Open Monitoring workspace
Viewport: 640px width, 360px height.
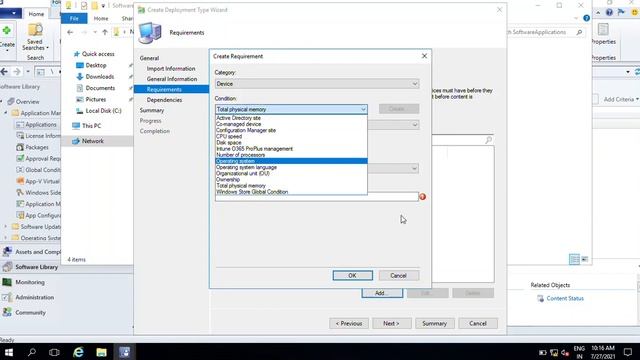click(30, 282)
